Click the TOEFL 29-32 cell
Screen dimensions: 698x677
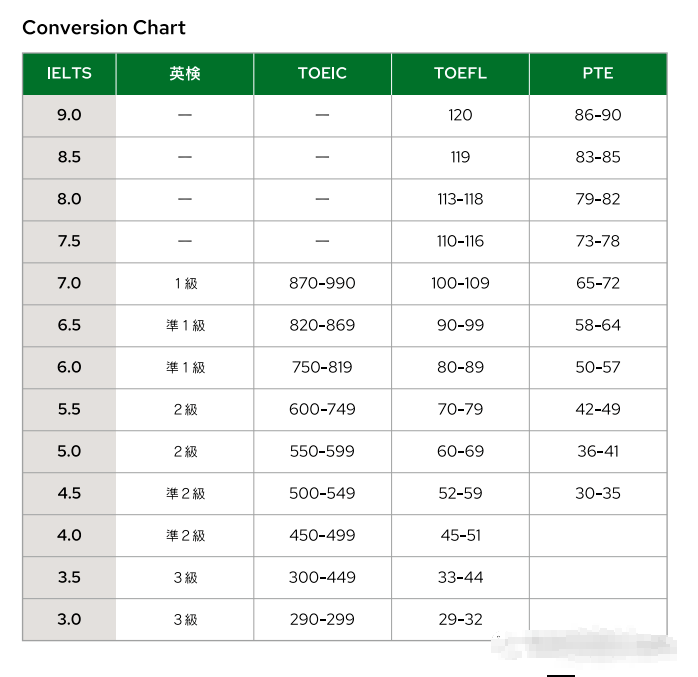point(460,619)
